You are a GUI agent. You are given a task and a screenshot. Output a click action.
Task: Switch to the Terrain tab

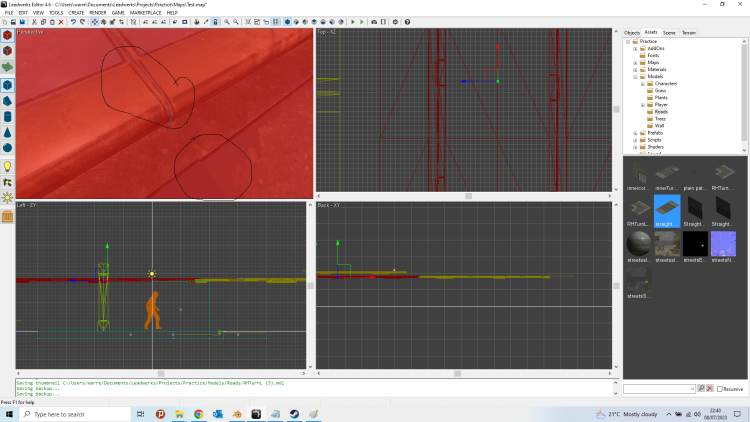tap(689, 32)
